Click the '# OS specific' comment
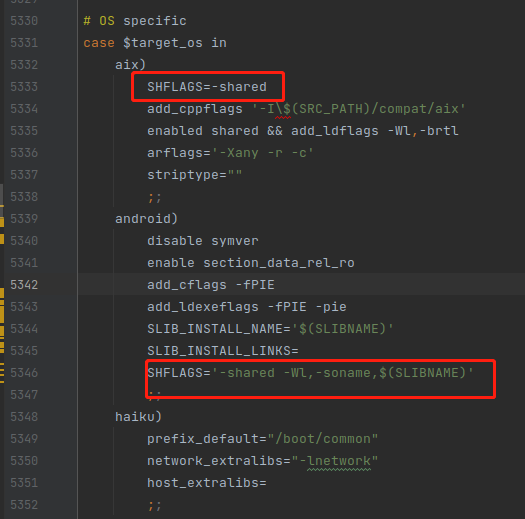 pyautogui.click(x=135, y=21)
